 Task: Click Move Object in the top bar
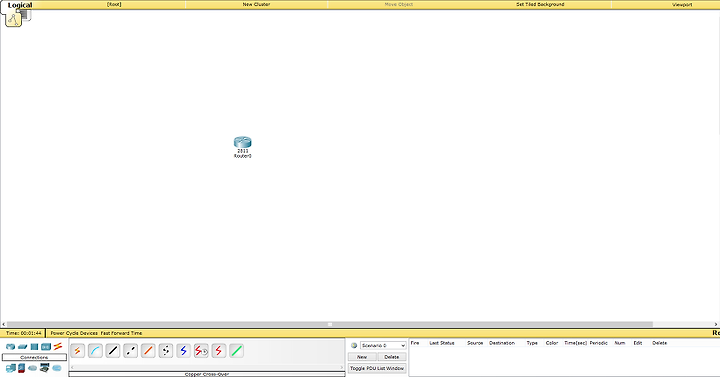coord(399,4)
